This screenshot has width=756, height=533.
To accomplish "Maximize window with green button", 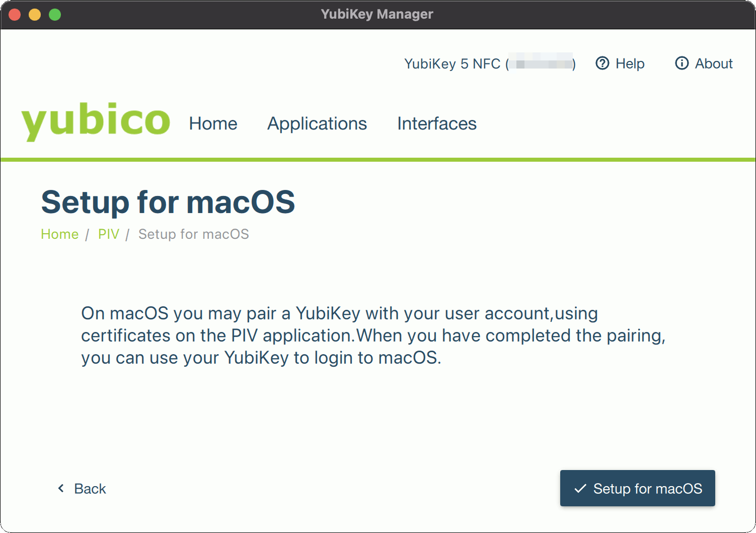I will tap(55, 15).
